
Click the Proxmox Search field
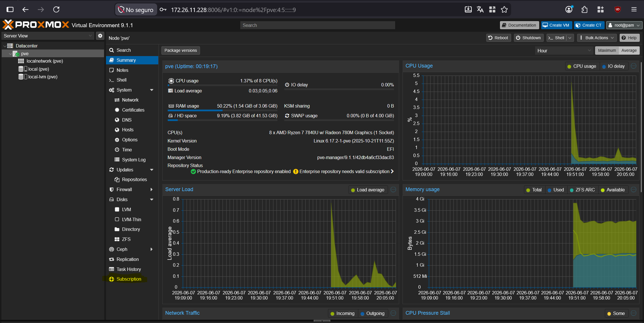click(x=317, y=25)
